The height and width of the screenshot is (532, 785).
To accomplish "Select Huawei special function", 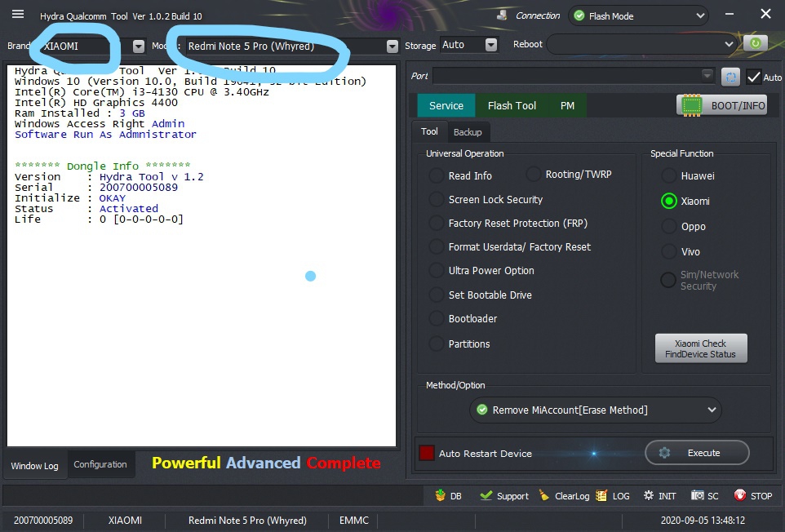I will [x=669, y=175].
